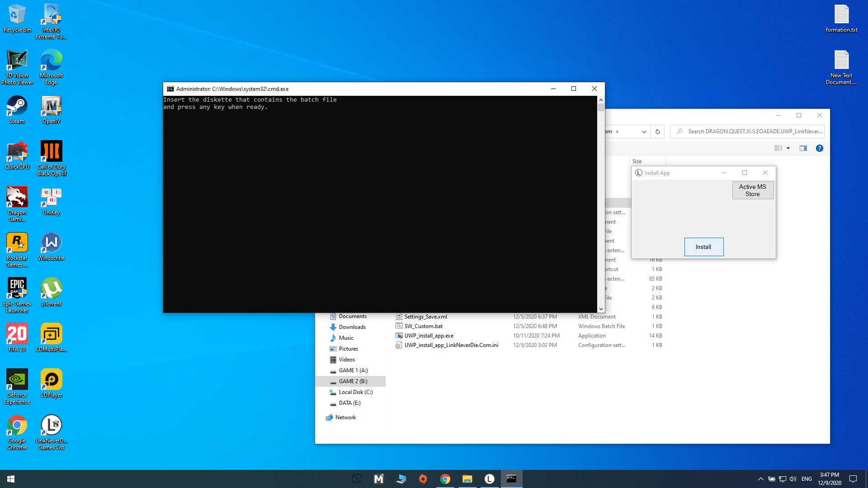The height and width of the screenshot is (488, 868).
Task: Open the view layout options dropdown
Action: tap(788, 148)
